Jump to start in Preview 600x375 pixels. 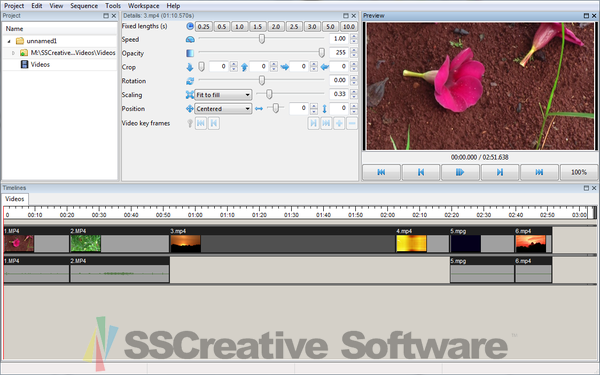(381, 172)
